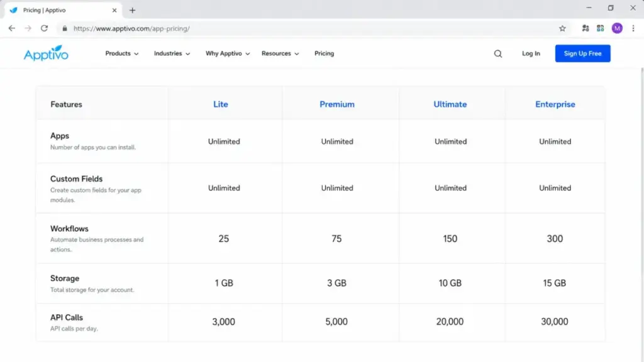Viewport: 644px width, 362px height.
Task: Click Enterprise storage value 15 GB
Action: pyautogui.click(x=555, y=283)
